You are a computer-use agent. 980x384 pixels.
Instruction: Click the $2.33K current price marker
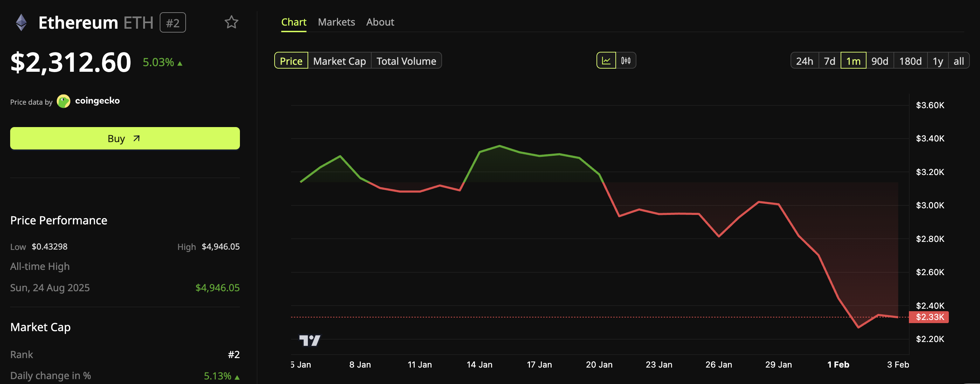pos(930,317)
